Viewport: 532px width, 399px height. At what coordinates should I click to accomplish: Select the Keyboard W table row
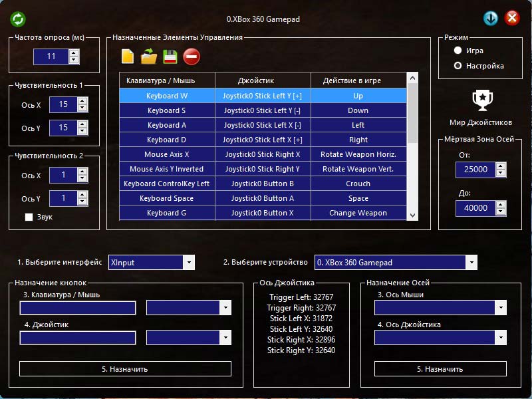pos(167,96)
